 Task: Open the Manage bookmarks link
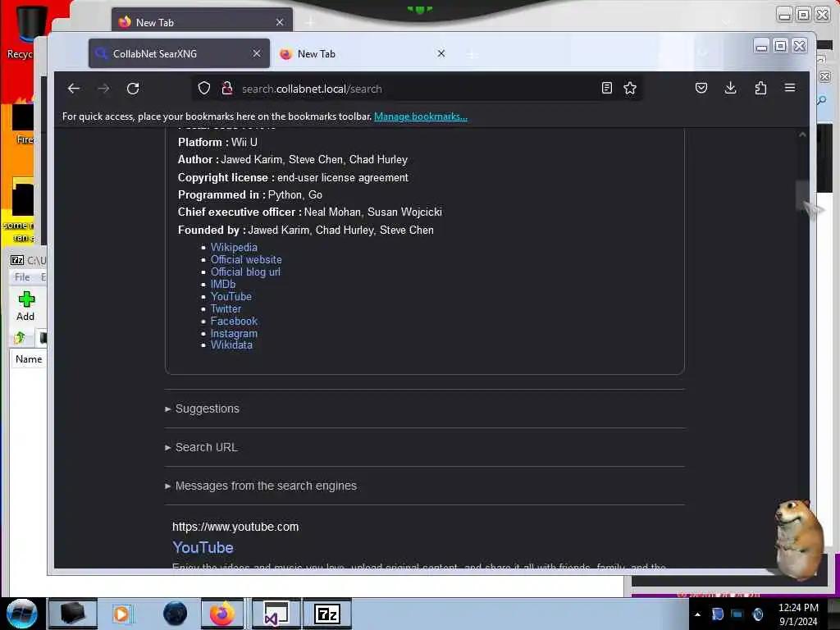[x=421, y=116]
